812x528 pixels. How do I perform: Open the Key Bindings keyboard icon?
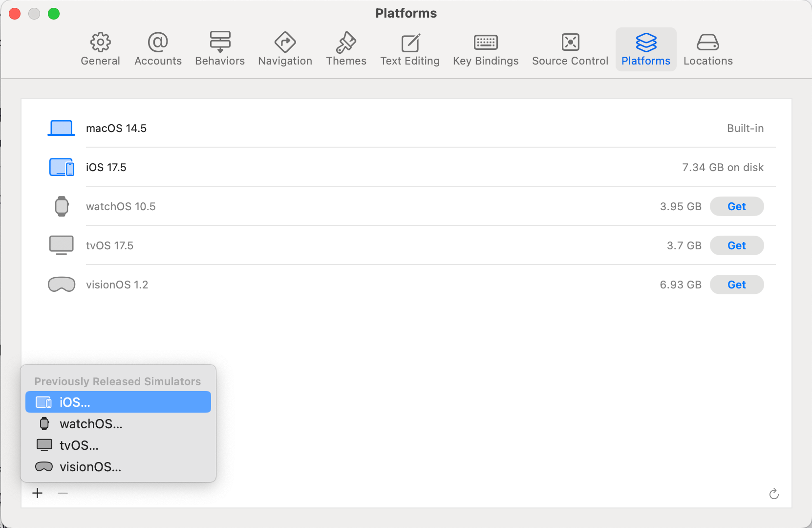pos(486,43)
